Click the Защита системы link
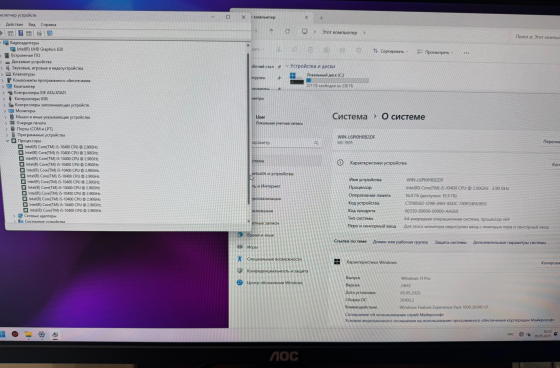The width and height of the screenshot is (560, 368). pos(450,242)
